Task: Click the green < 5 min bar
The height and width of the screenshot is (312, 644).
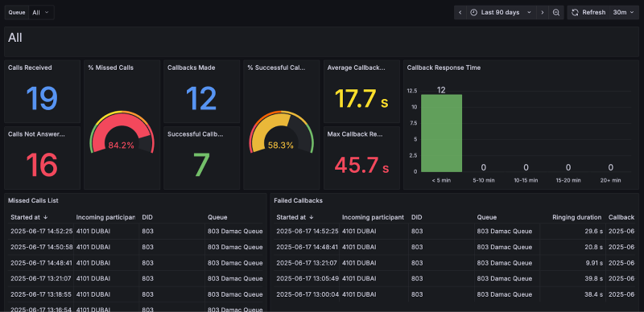Action: pos(441,133)
